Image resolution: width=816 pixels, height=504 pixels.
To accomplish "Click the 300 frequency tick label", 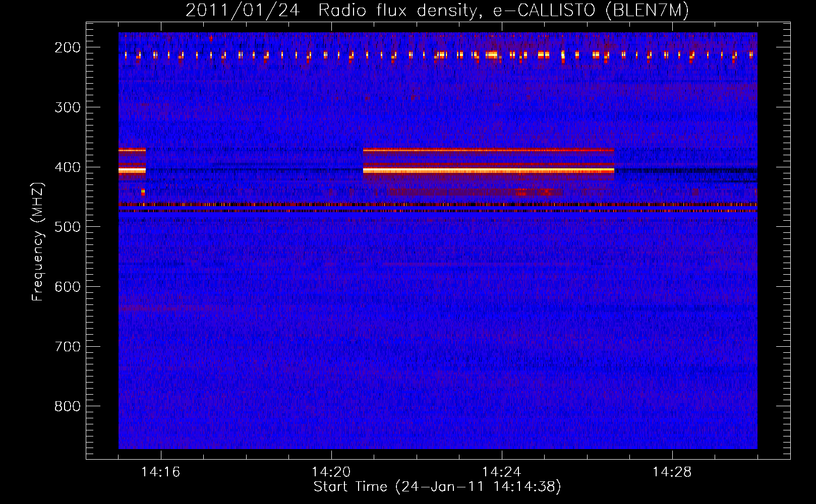I will point(67,107).
